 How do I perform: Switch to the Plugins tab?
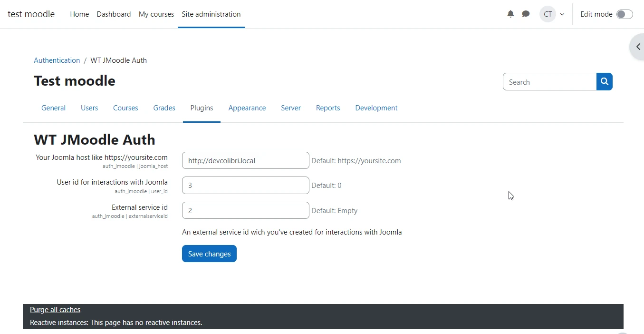202,108
